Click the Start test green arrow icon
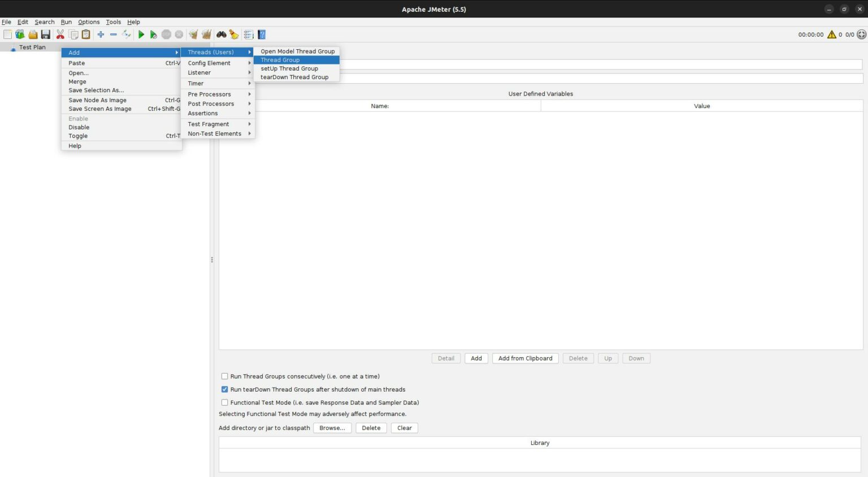Image resolution: width=868 pixels, height=477 pixels. [x=141, y=34]
